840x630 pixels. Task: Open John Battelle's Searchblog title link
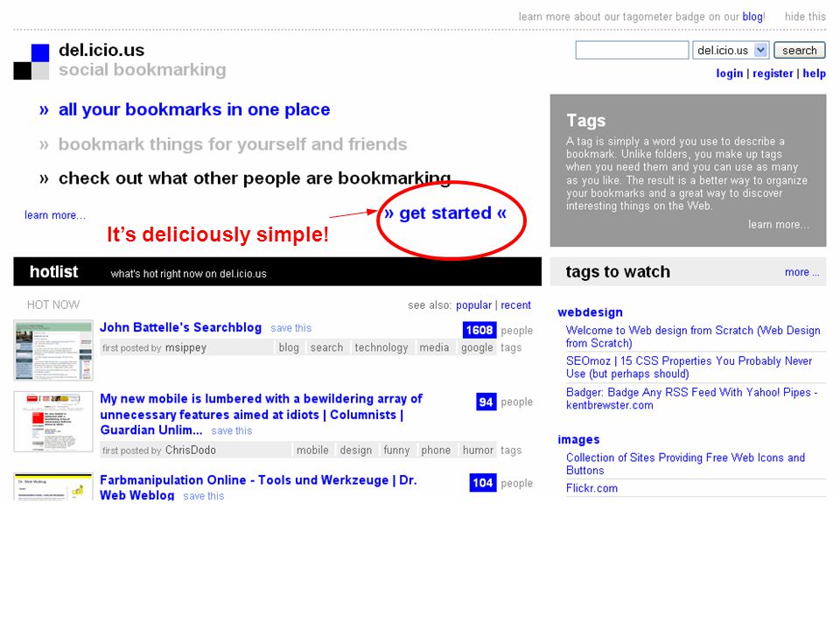tap(180, 327)
